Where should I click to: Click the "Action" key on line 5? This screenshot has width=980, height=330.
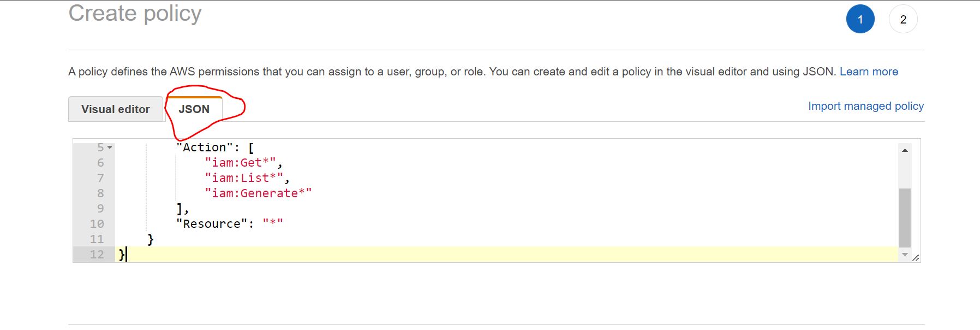tap(205, 148)
